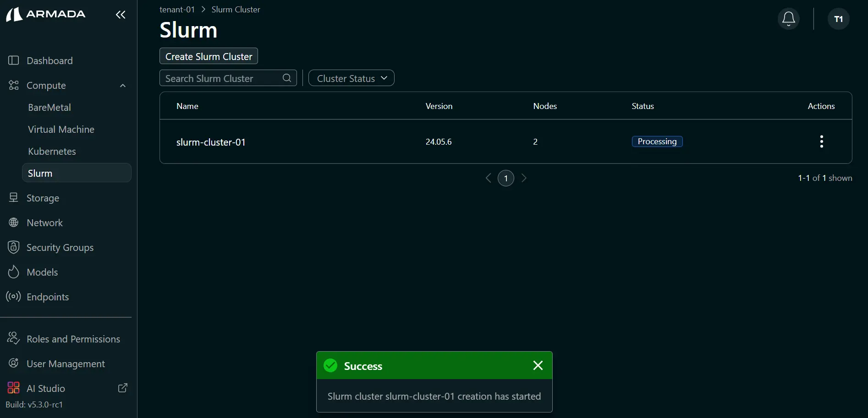Click the Security Groups shield icon
Screen dimensions: 868x418
(x=14, y=247)
